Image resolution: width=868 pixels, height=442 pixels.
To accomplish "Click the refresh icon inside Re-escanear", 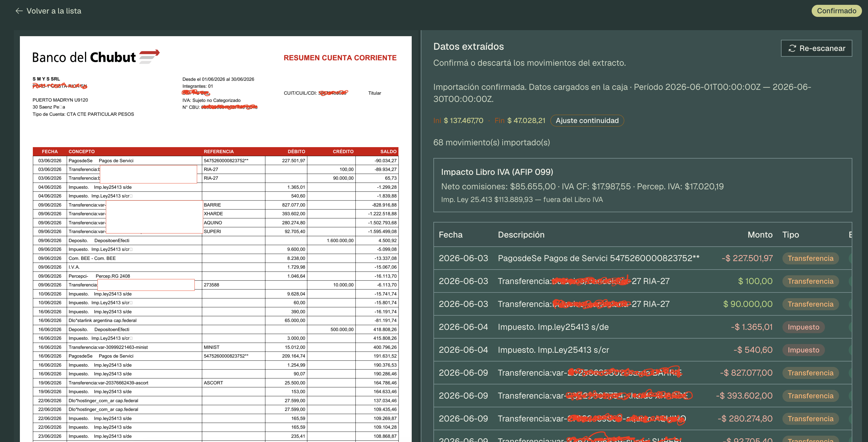I will pos(792,48).
